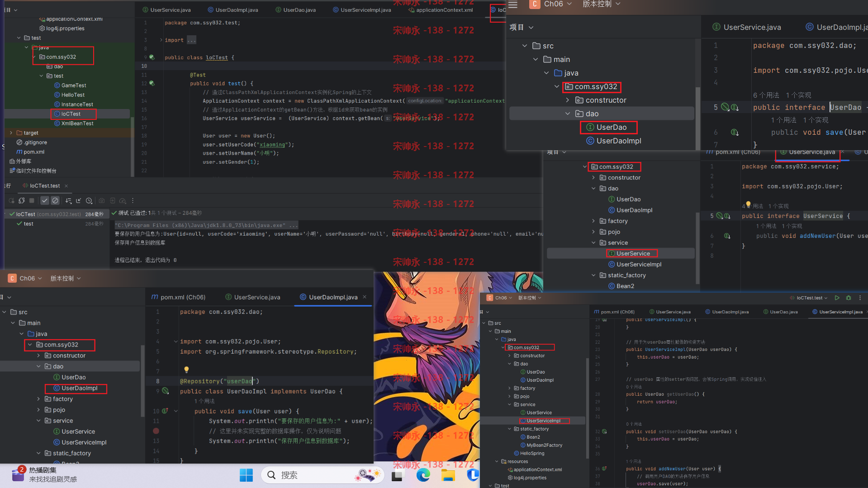This screenshot has height=488, width=868.
Task: Stop the running test via the stop icon
Action: [x=32, y=200]
